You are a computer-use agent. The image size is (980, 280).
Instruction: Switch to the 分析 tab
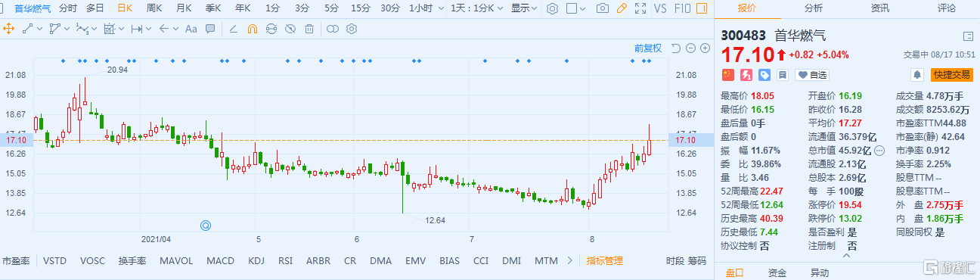(x=814, y=8)
